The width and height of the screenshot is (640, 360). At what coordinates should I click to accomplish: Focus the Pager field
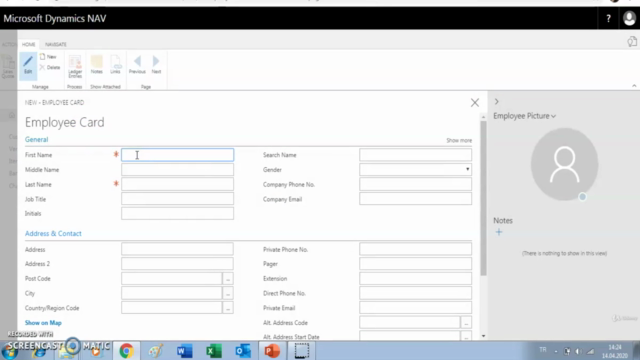click(416, 264)
